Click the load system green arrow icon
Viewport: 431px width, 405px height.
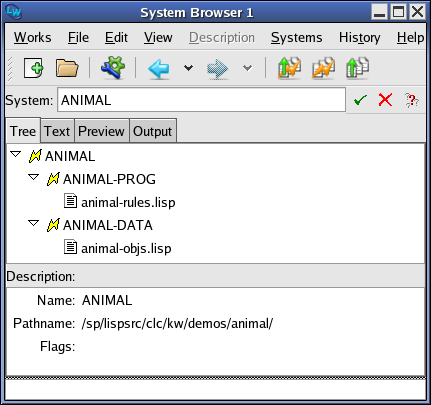pyautogui.click(x=357, y=68)
